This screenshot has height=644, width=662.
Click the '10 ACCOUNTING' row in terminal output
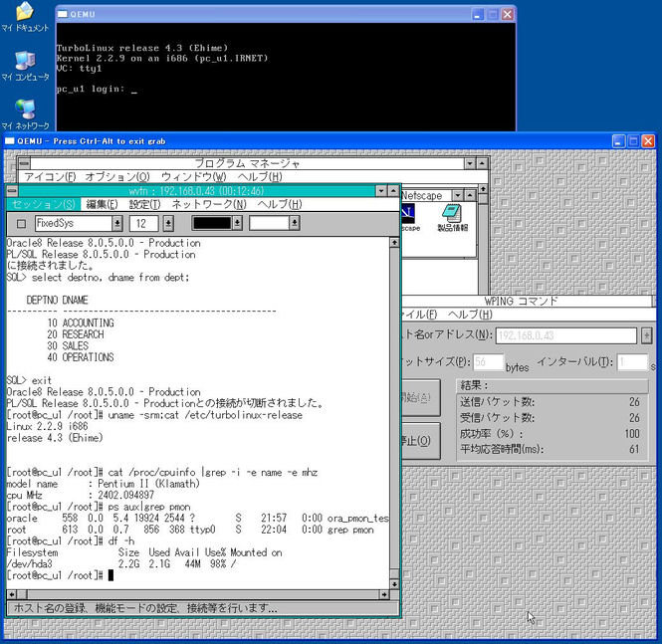(81, 322)
